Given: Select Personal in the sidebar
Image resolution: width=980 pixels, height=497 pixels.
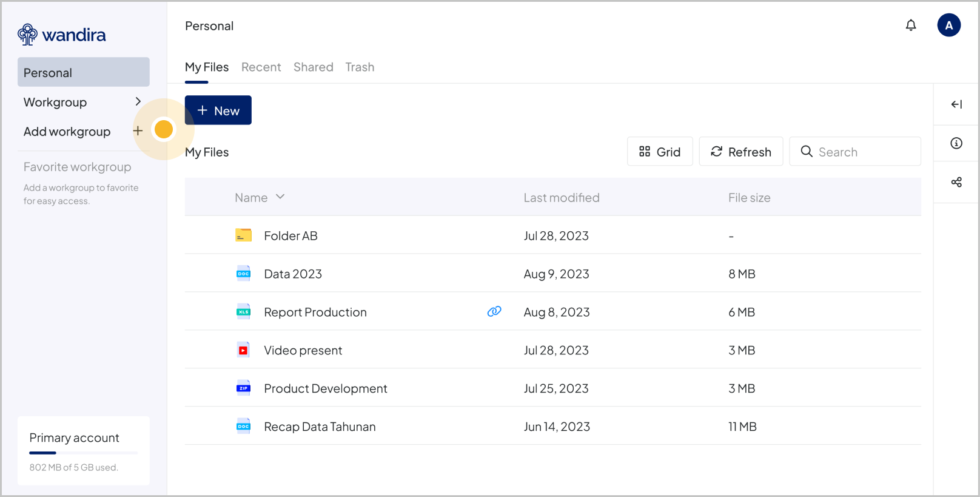Looking at the screenshot, I should (x=84, y=72).
